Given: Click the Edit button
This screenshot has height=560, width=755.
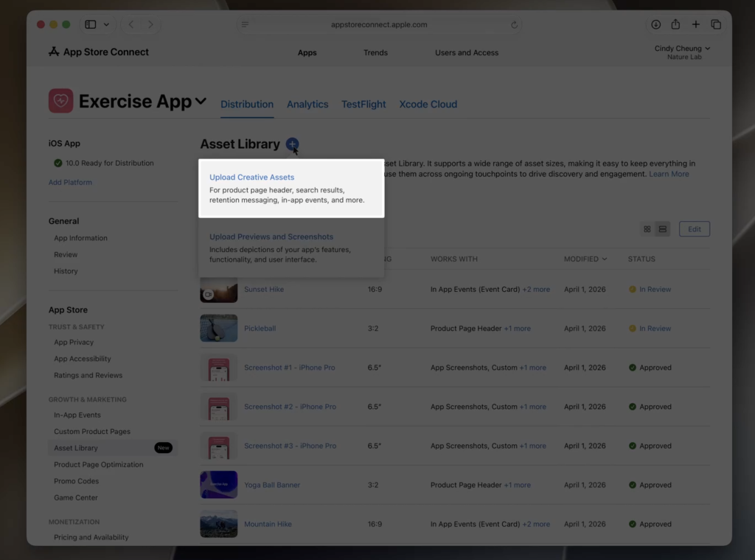Looking at the screenshot, I should click(x=695, y=229).
